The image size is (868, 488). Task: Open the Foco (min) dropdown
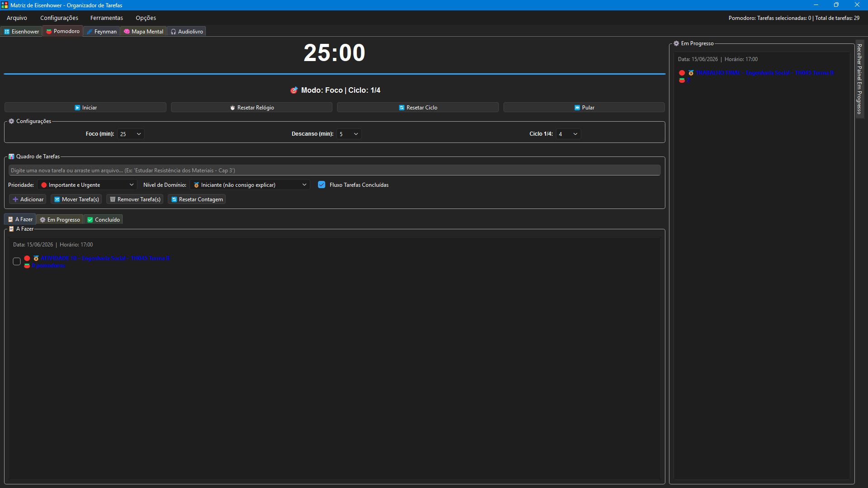[131, 134]
